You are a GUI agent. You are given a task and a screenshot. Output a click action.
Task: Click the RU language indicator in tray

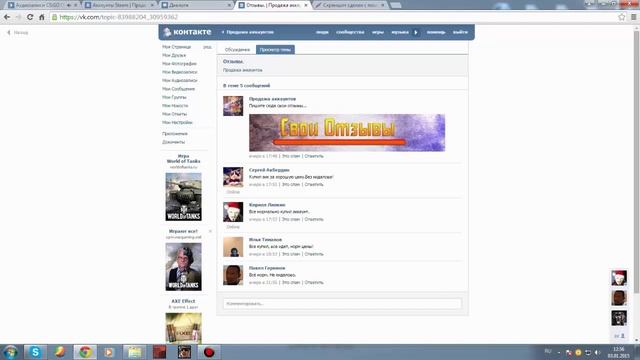tap(548, 351)
